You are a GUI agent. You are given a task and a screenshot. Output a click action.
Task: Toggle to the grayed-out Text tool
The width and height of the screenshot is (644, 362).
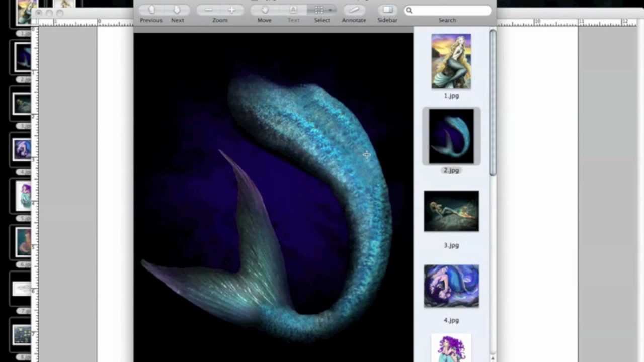point(293,10)
